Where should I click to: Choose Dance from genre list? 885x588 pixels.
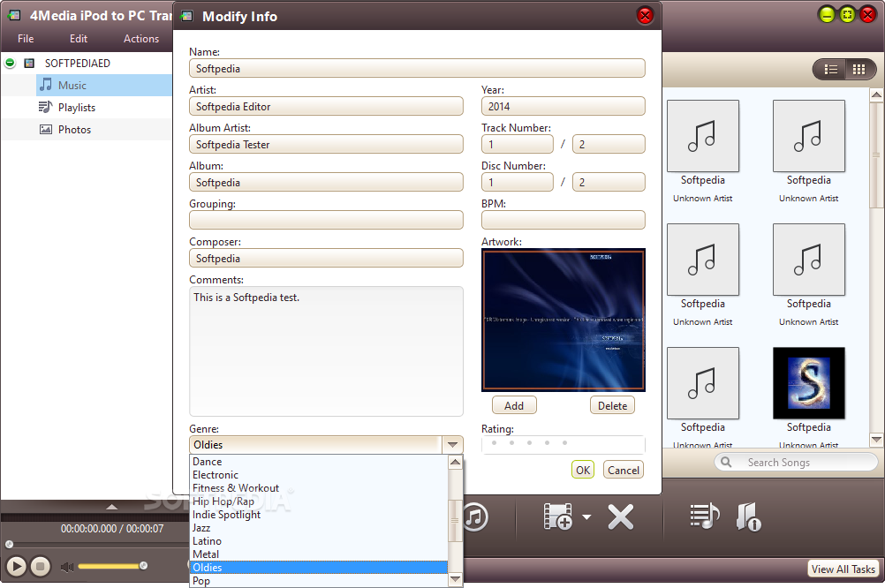(x=319, y=462)
